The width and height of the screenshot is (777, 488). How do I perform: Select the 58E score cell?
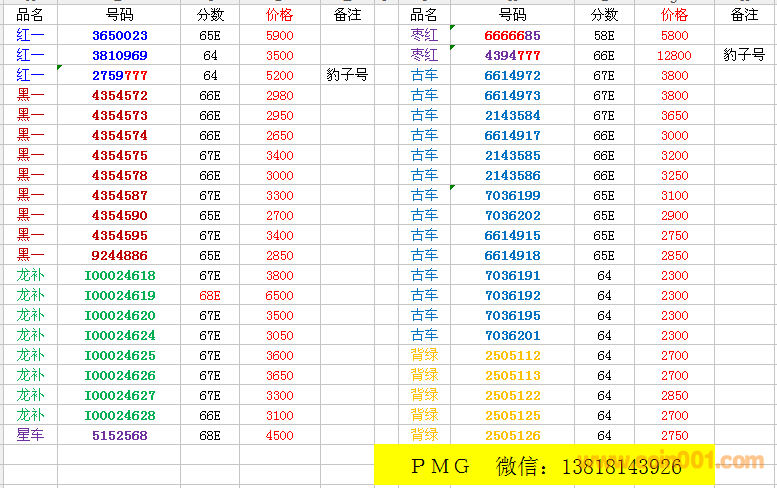click(x=604, y=35)
